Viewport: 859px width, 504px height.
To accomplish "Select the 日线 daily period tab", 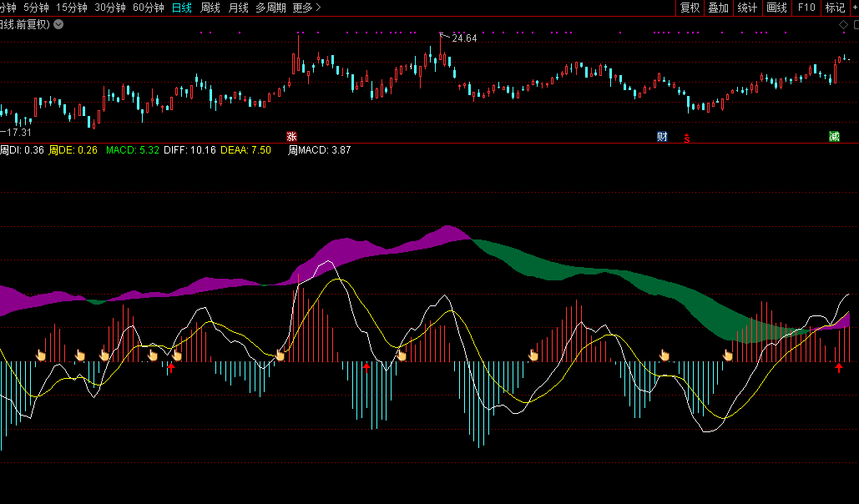I will click(181, 8).
